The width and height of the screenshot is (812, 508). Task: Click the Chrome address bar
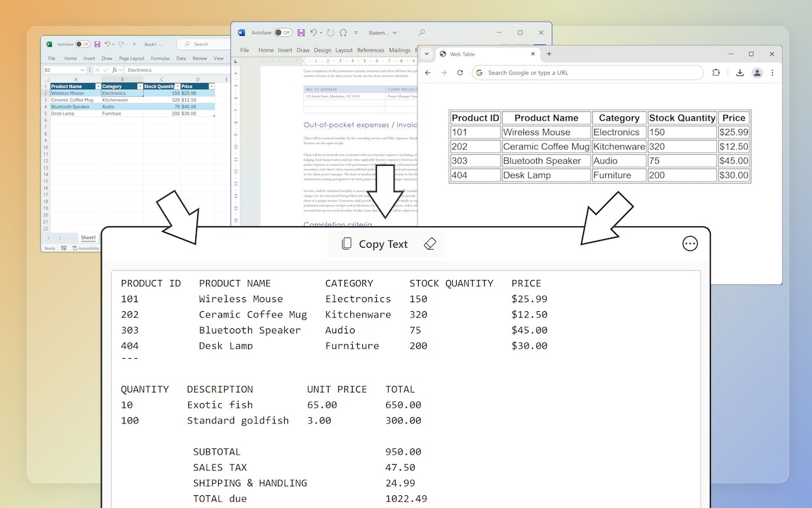587,72
